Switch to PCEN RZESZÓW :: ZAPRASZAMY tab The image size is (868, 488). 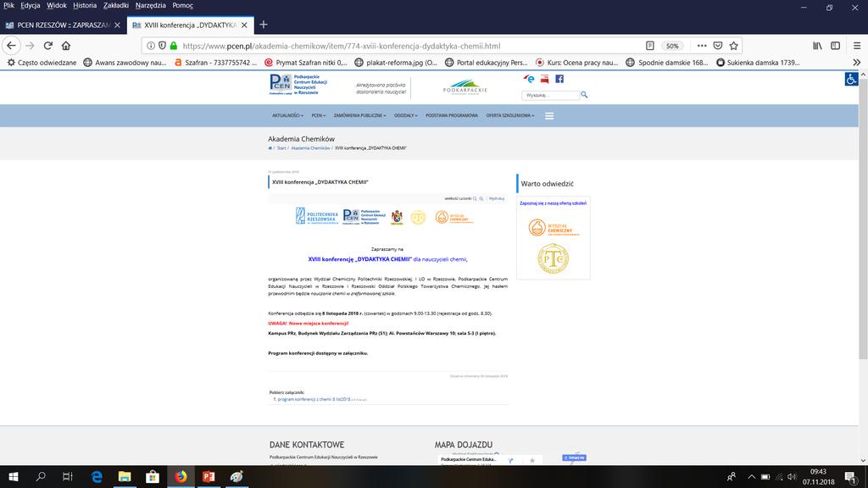tap(63, 25)
